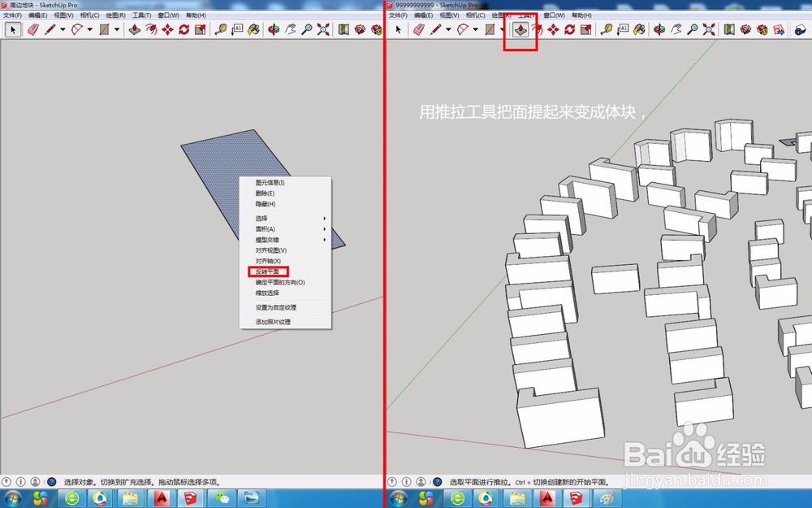812x508 pixels.
Task: Open the Rectangle tool dropdown arrow
Action: pyautogui.click(x=116, y=29)
